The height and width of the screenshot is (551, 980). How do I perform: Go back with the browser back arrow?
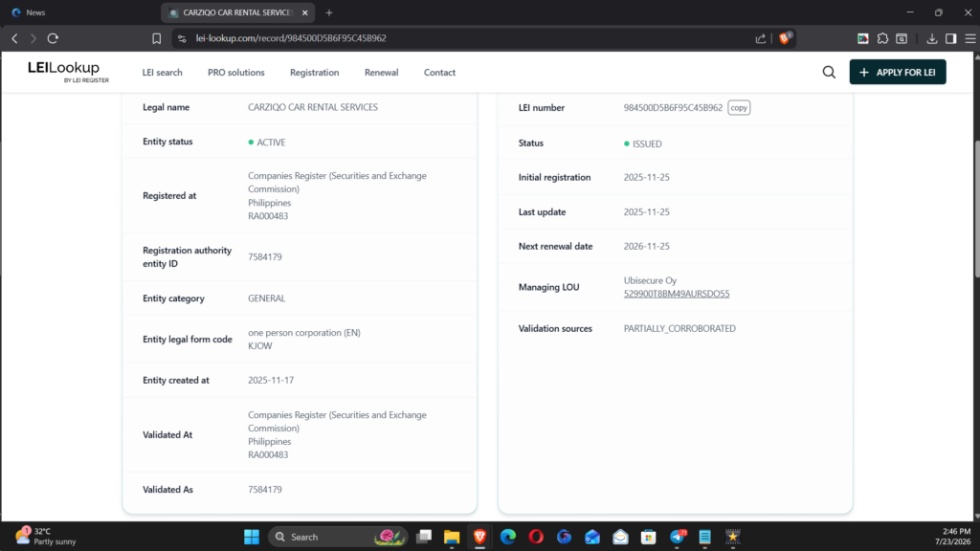tap(15, 38)
